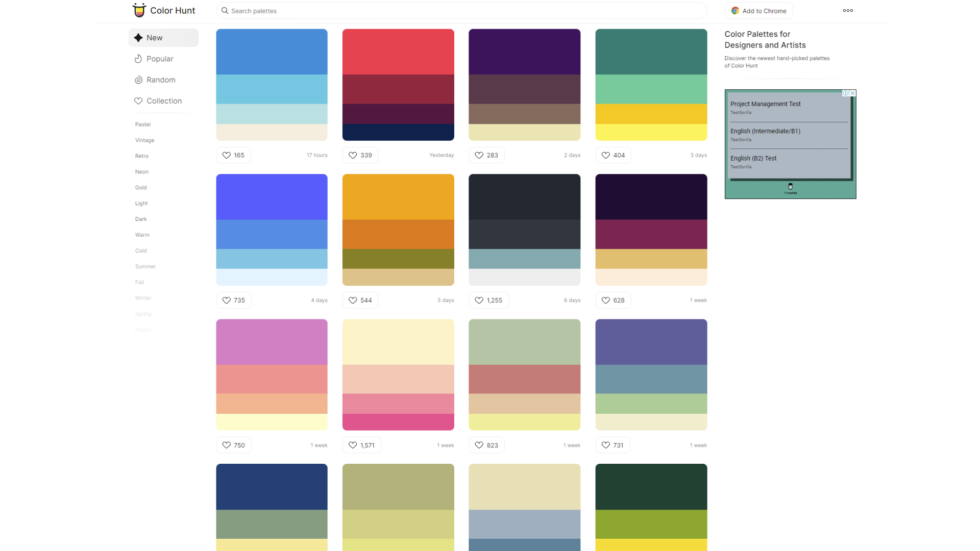Click the orchid pink swatch of 750-likes palette

pos(272,342)
